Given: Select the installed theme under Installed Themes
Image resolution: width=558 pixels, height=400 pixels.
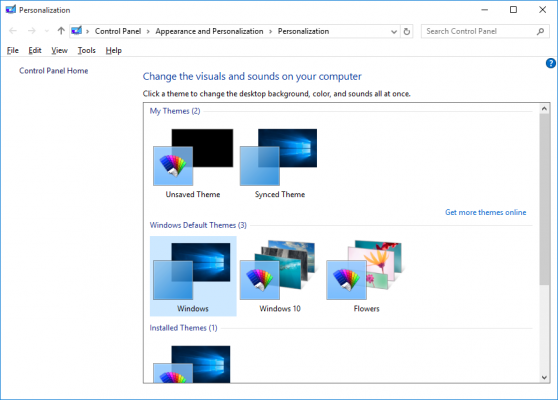Looking at the screenshot, I should click(x=193, y=364).
